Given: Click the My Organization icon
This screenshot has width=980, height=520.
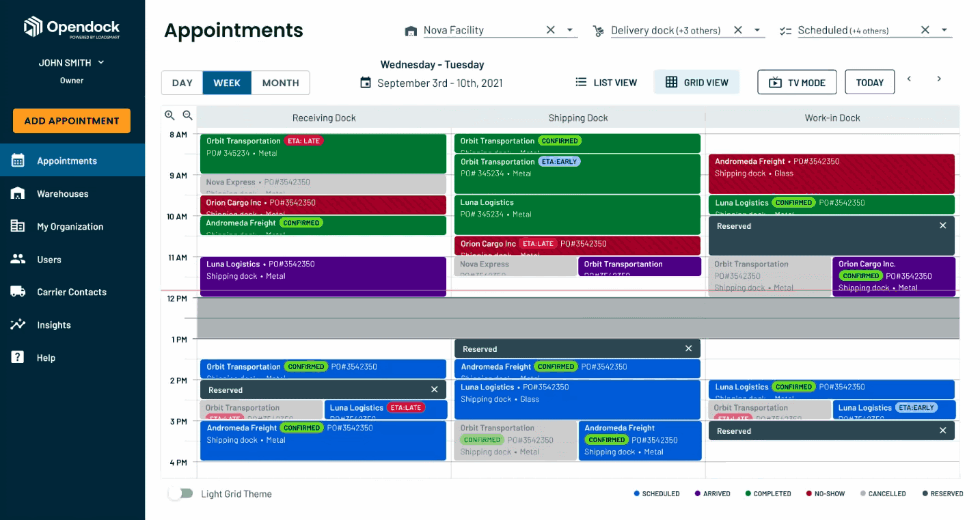Looking at the screenshot, I should coord(18,226).
